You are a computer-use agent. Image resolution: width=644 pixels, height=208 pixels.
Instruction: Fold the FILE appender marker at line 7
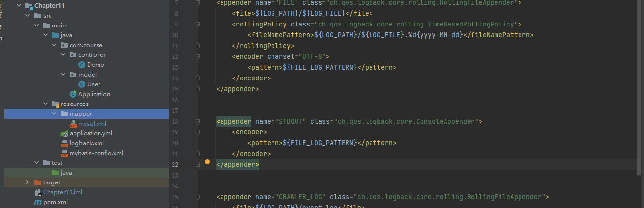198,3
